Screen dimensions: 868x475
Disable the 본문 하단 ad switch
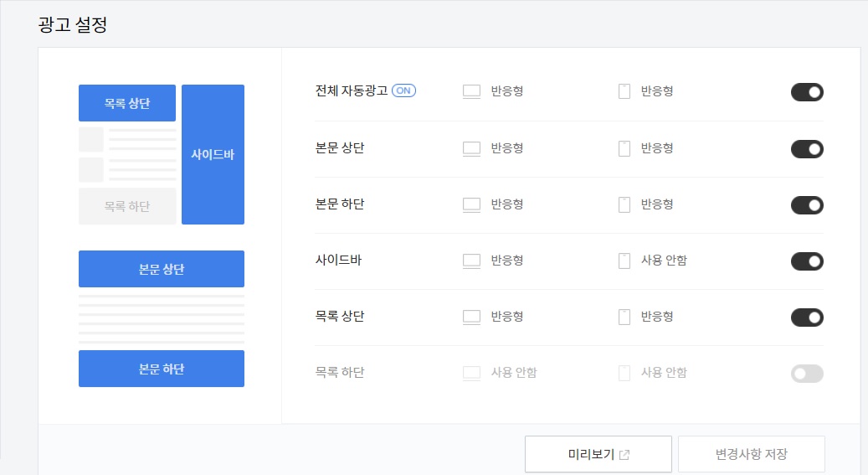point(807,205)
